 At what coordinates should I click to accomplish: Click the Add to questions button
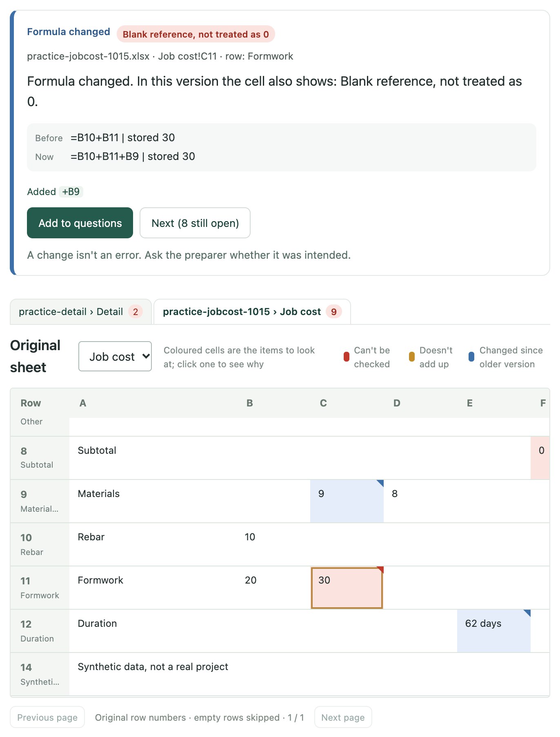80,223
